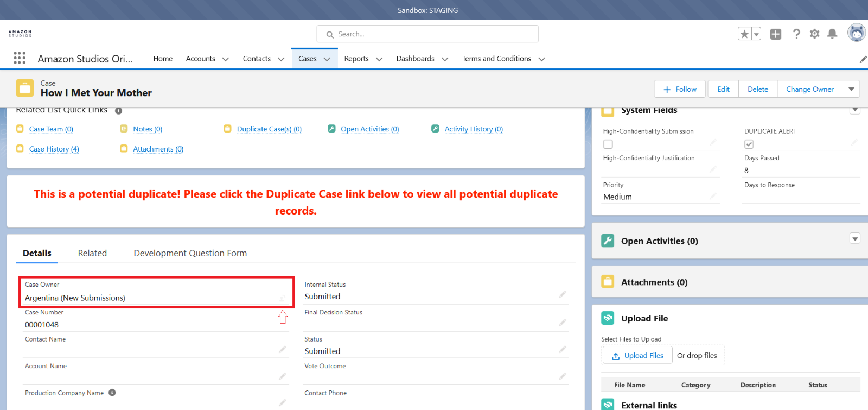
Task: Click the pencil edit navigation icon
Action: (863, 59)
